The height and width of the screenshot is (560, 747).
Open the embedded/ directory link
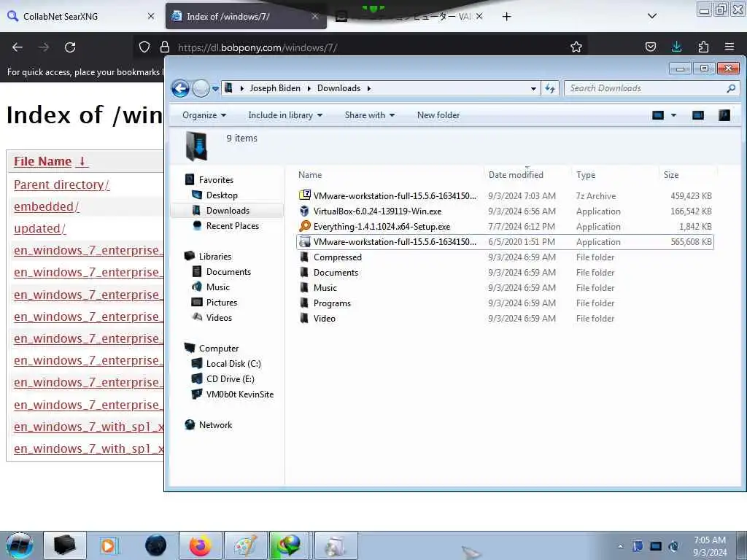pos(46,206)
